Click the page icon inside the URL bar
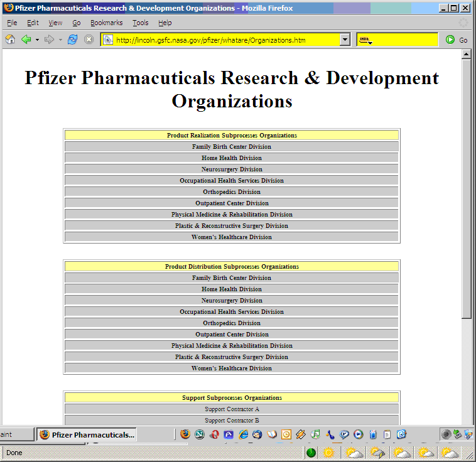The width and height of the screenshot is (476, 462). click(108, 40)
